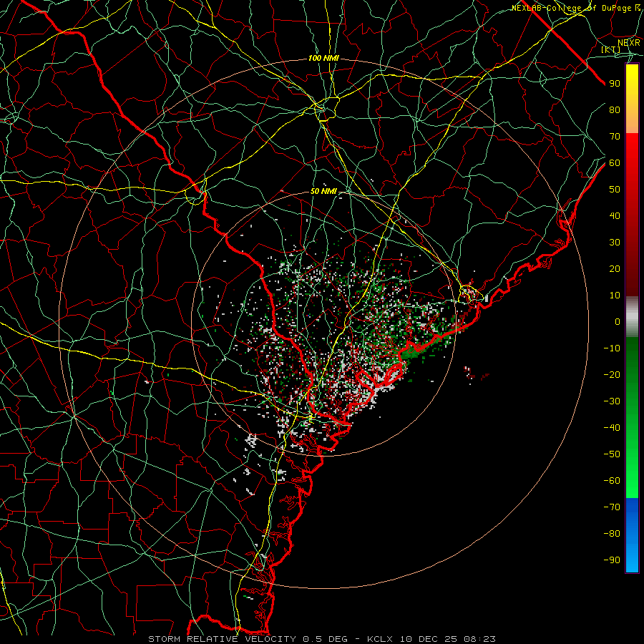
Task: Click the 0.5 DEG elevation text
Action: click(x=326, y=639)
